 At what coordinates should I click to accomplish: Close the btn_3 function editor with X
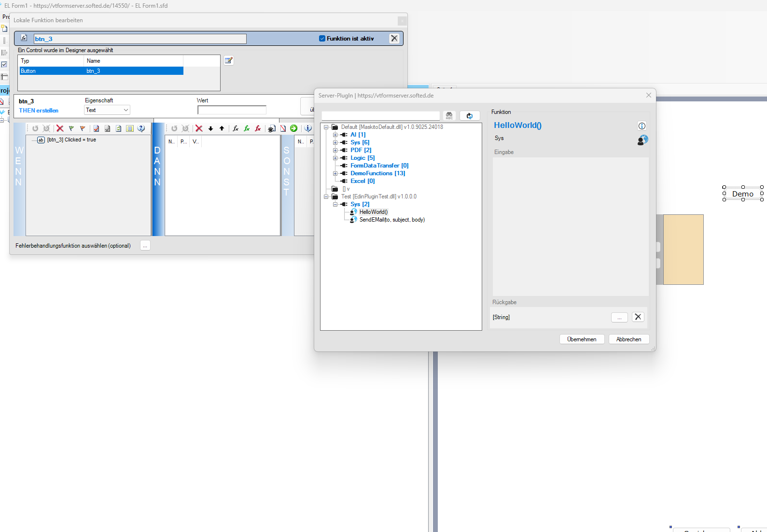[x=394, y=39]
